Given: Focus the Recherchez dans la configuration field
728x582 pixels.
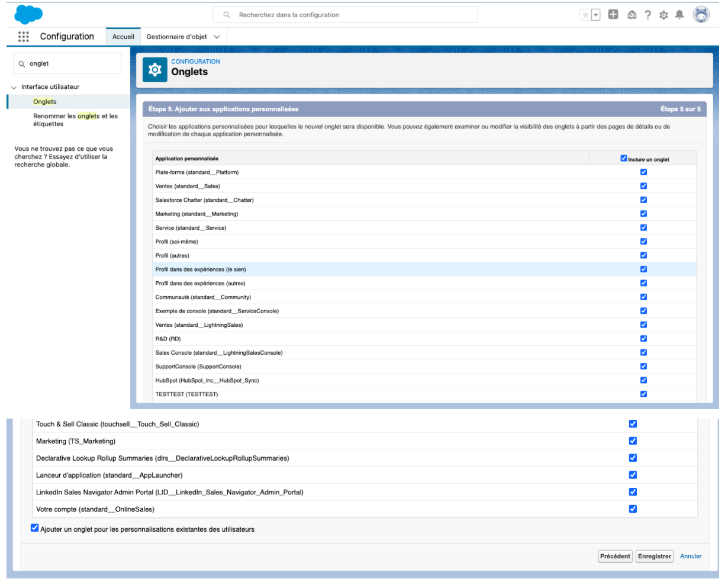Looking at the screenshot, I should (x=345, y=15).
